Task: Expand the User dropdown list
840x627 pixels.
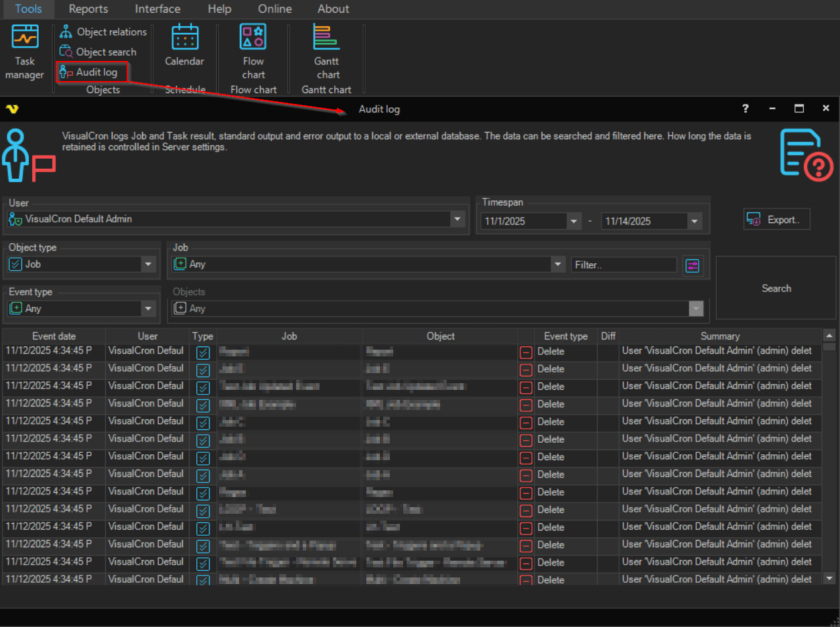Action: pos(458,219)
